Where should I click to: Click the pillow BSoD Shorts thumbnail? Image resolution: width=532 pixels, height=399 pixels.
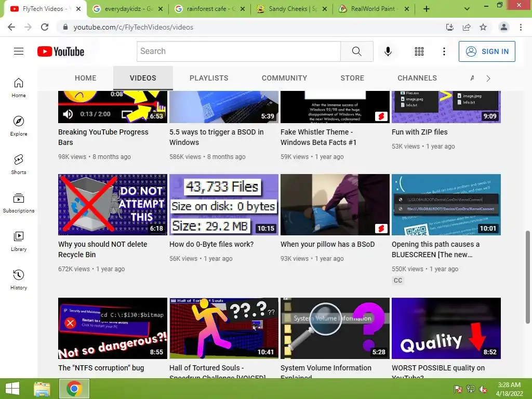click(x=335, y=205)
